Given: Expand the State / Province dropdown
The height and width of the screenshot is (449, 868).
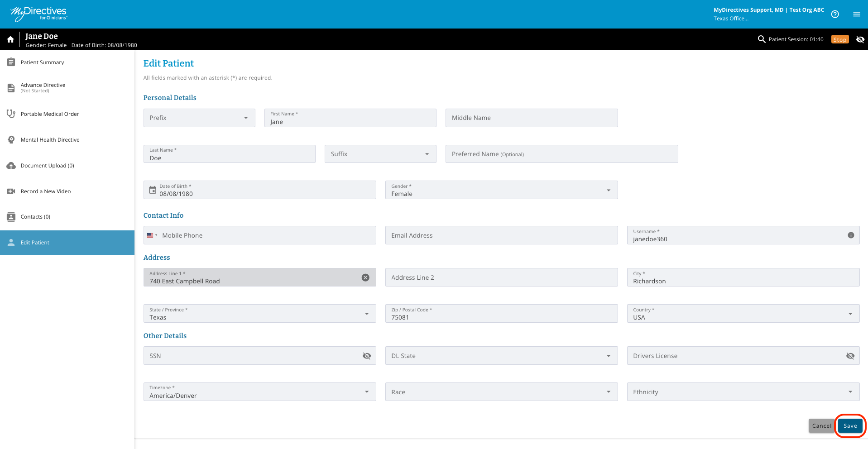Looking at the screenshot, I should coord(259,314).
